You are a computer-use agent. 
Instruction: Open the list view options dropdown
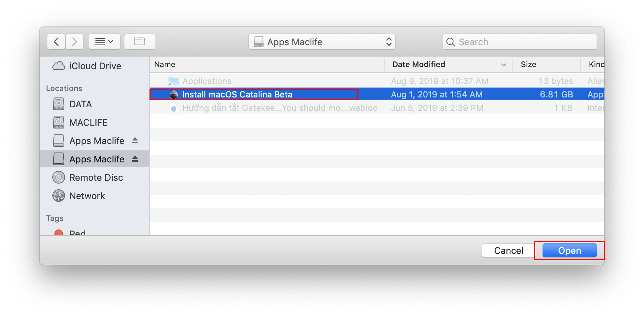point(105,42)
